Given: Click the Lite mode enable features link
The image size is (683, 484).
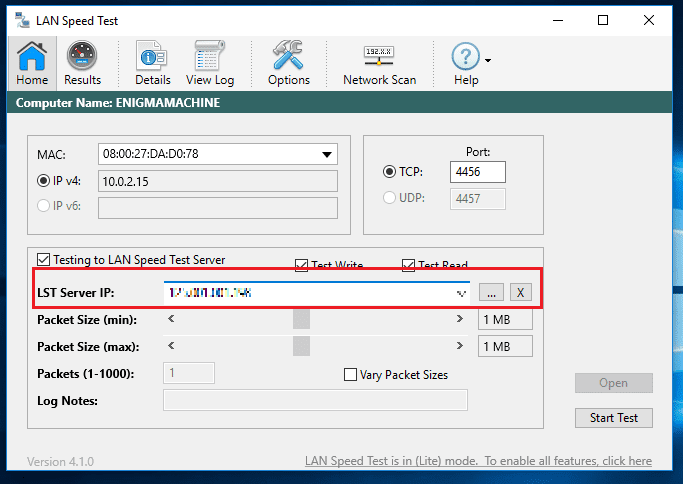Looking at the screenshot, I should pos(478,461).
